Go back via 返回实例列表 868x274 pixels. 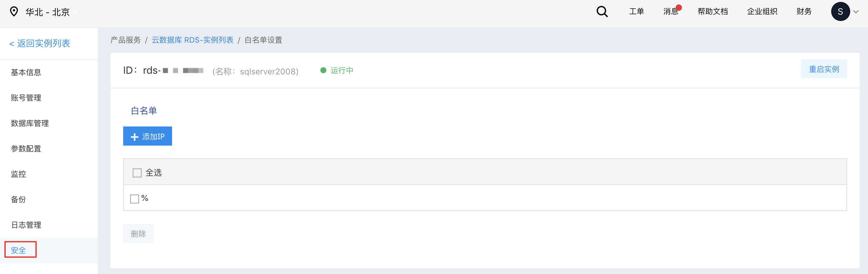click(x=40, y=43)
